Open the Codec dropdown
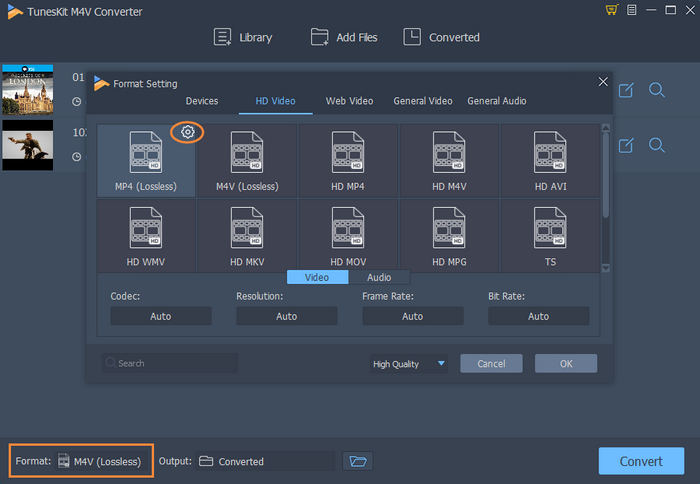 tap(161, 316)
